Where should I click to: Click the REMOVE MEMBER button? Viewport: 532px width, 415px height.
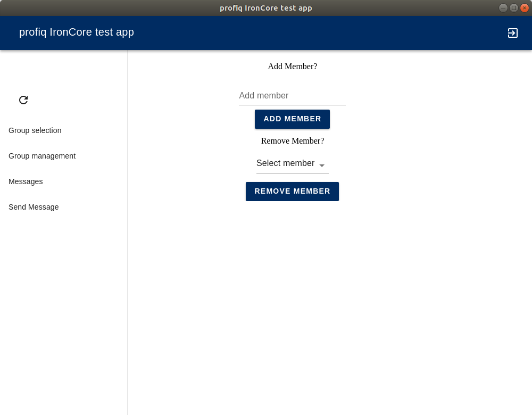(292, 192)
